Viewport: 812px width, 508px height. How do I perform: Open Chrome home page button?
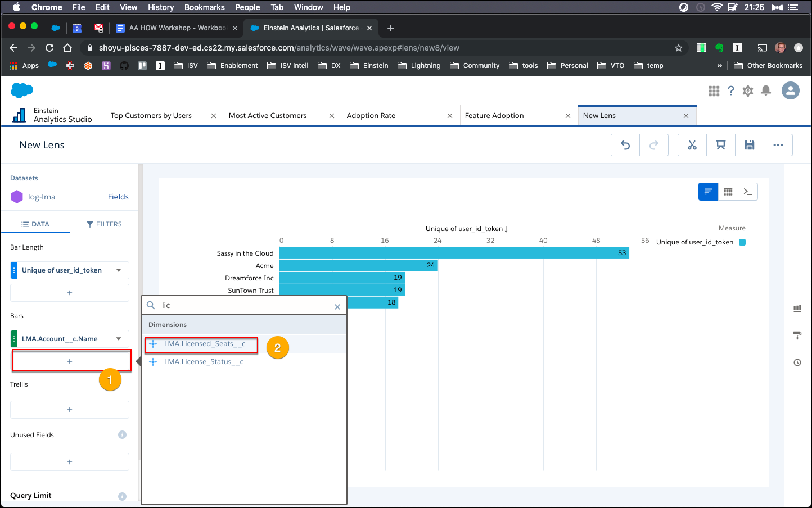point(67,48)
